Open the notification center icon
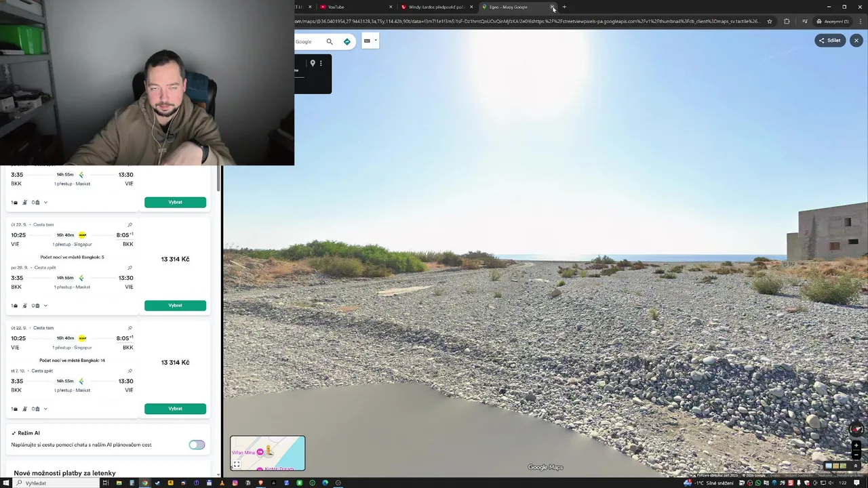This screenshot has width=868, height=488. pos(857,483)
